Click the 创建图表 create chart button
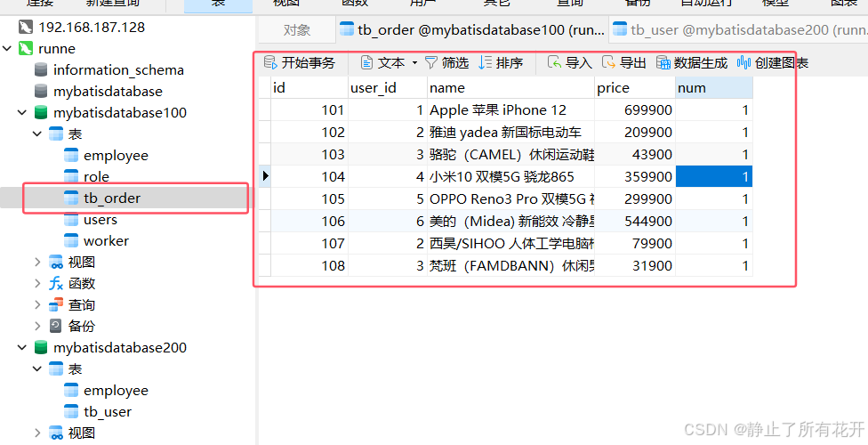 (772, 62)
